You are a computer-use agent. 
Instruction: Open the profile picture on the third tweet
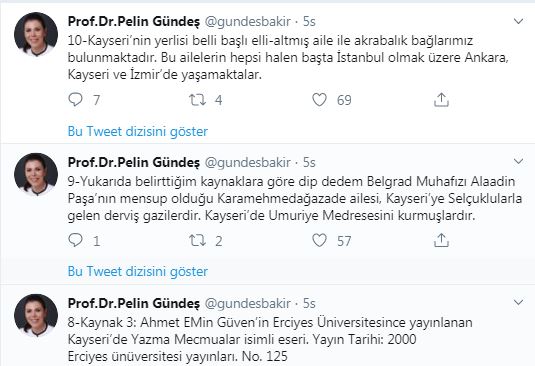[x=36, y=316]
